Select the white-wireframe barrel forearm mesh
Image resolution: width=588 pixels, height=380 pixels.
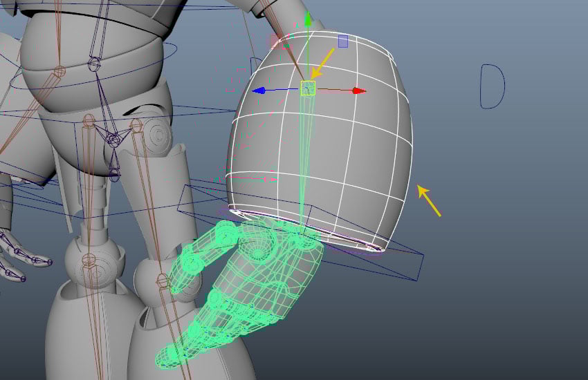coord(320,140)
